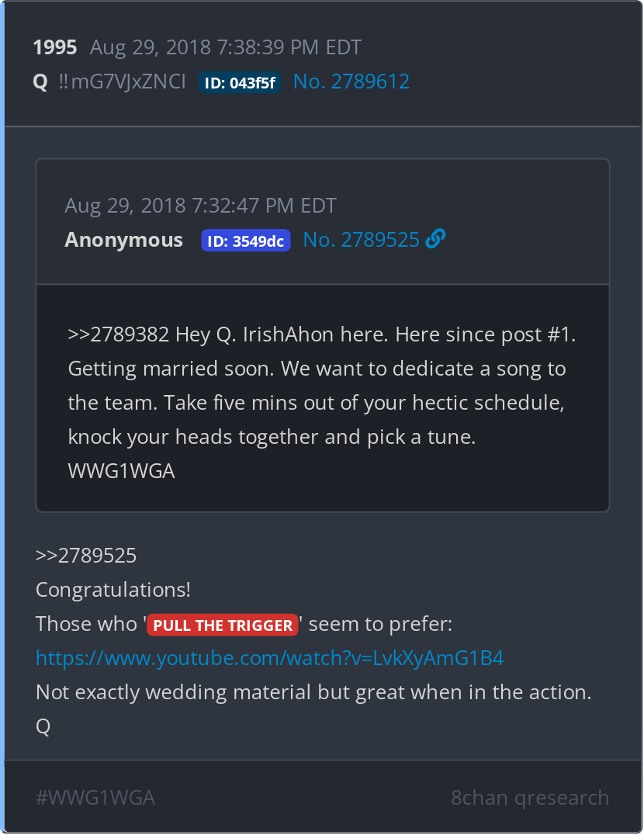
Task: Click the Congratulations! line of text
Action: point(113,590)
